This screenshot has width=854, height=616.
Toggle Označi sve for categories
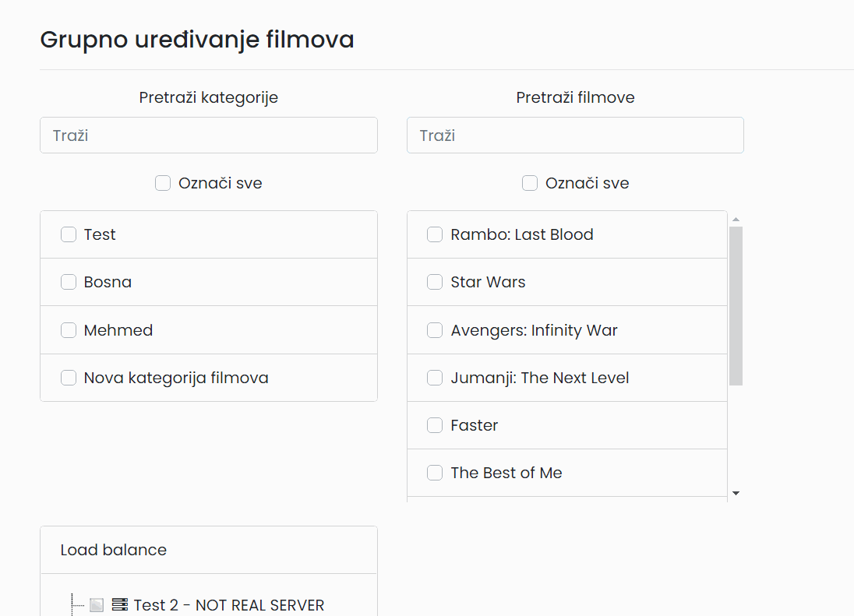point(163,183)
